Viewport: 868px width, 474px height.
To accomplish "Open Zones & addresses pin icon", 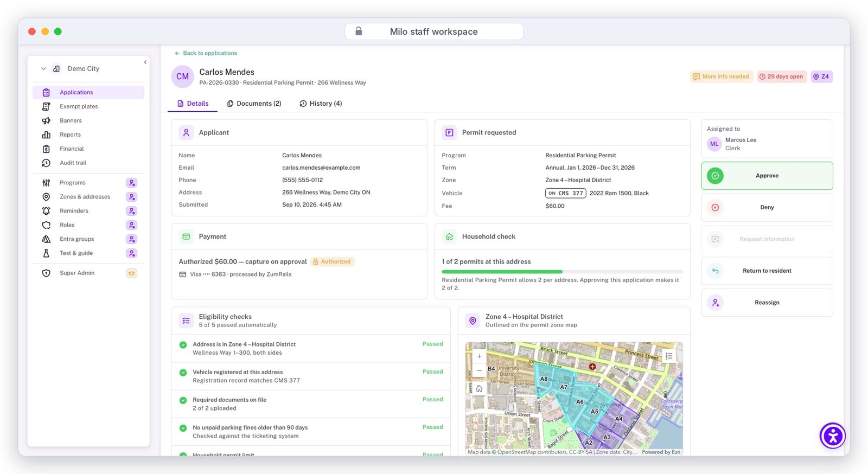I will pyautogui.click(x=46, y=197).
